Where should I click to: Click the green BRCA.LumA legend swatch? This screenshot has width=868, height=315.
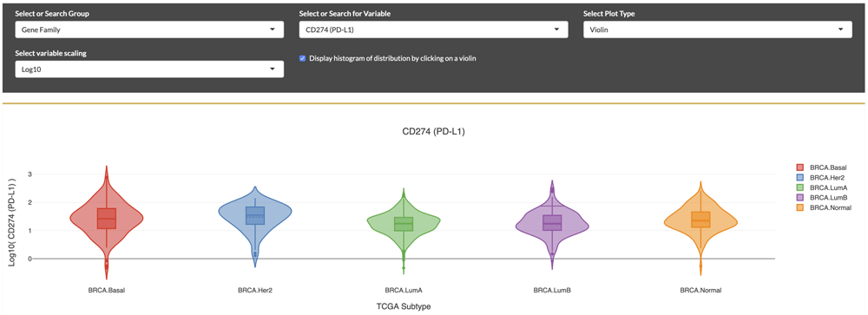point(799,187)
